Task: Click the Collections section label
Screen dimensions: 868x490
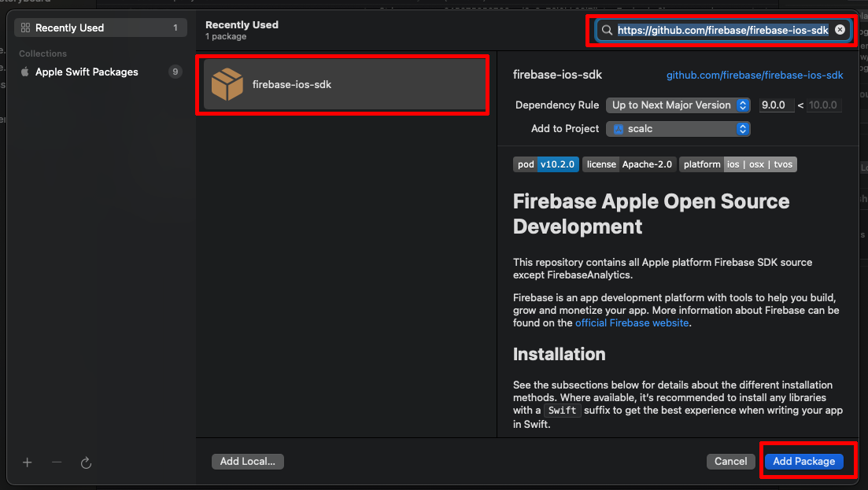Action: (x=42, y=53)
